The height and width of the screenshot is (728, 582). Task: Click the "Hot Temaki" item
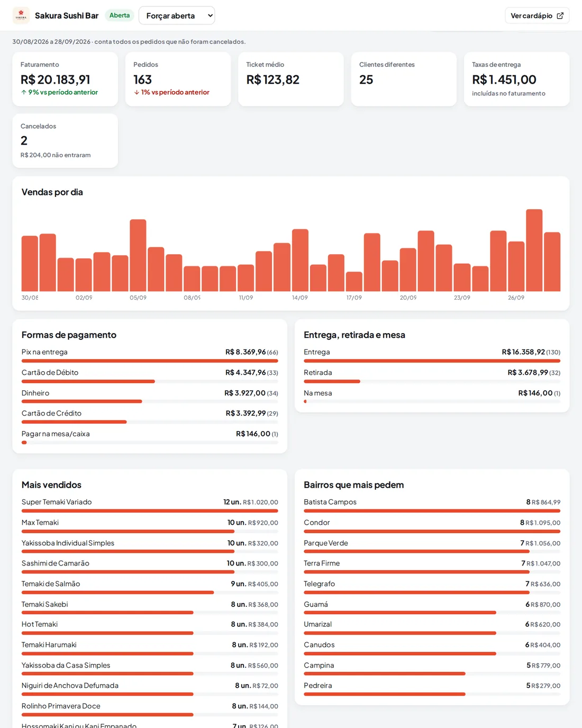coord(40,624)
